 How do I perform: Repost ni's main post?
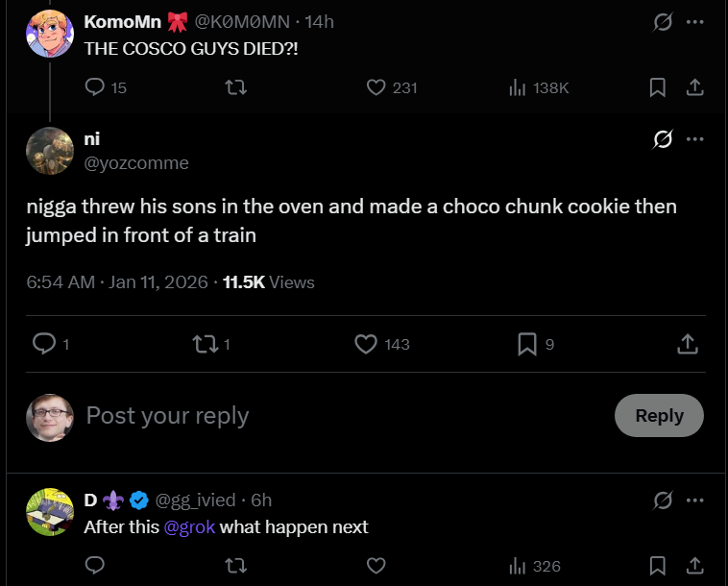point(205,344)
